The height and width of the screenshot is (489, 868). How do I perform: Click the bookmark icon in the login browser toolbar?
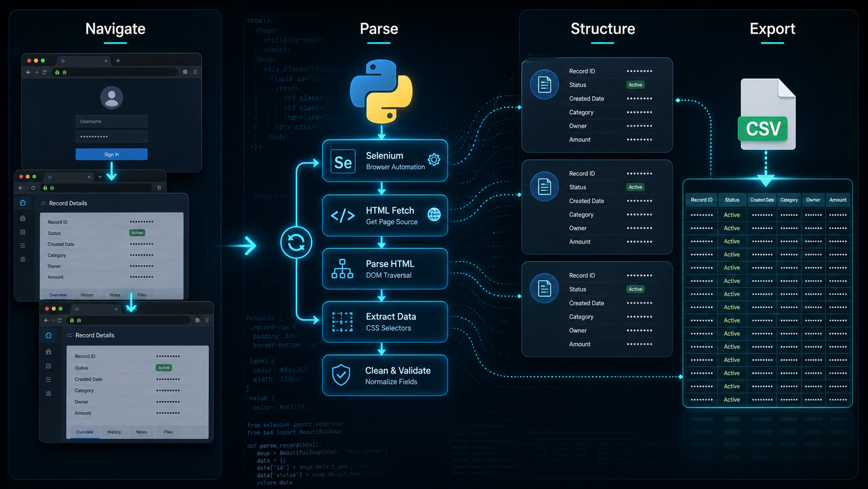(x=185, y=72)
